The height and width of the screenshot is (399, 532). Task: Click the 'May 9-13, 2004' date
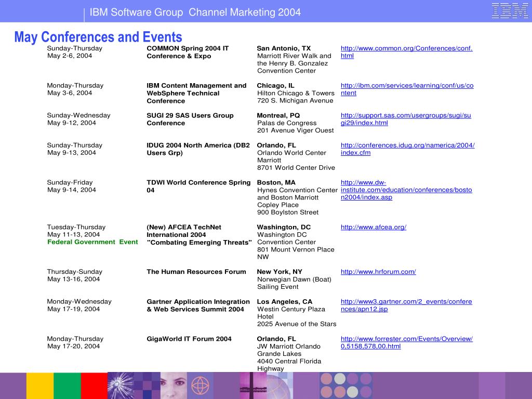click(72, 153)
